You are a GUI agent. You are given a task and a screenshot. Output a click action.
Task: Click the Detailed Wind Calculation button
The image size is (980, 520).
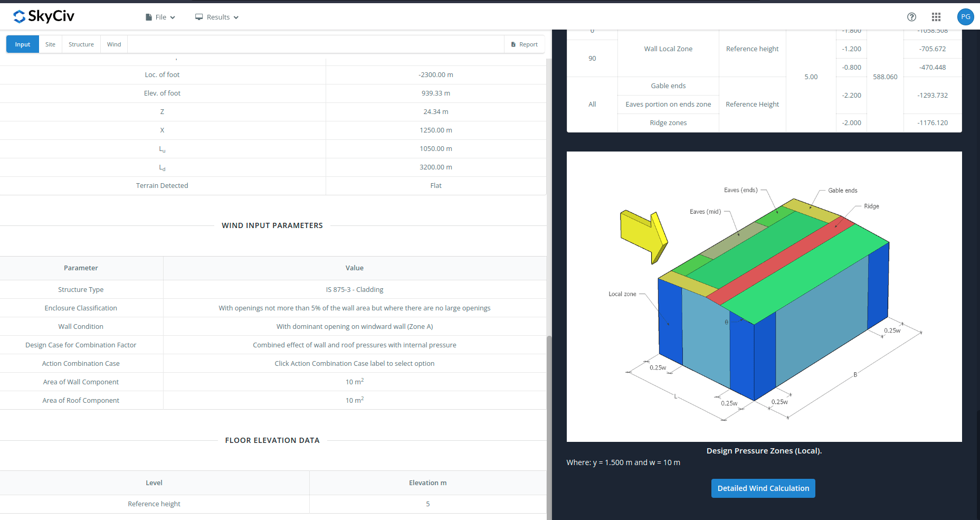tap(763, 488)
